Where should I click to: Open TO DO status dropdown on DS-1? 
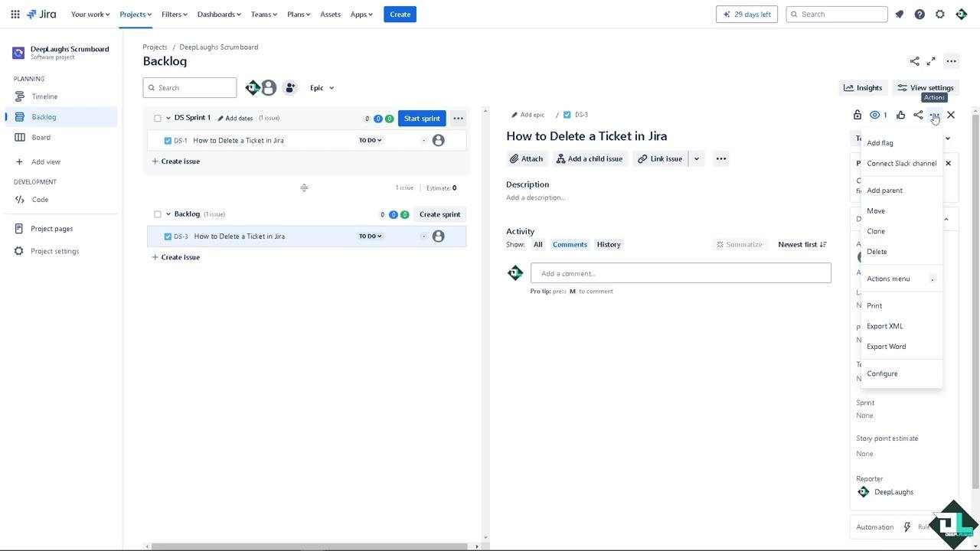click(x=371, y=140)
